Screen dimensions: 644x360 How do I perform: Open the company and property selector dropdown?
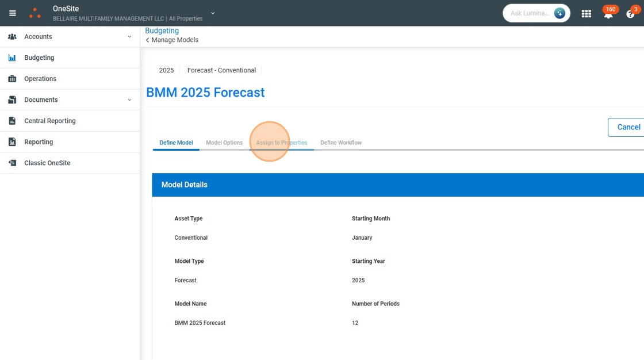pyautogui.click(x=213, y=13)
